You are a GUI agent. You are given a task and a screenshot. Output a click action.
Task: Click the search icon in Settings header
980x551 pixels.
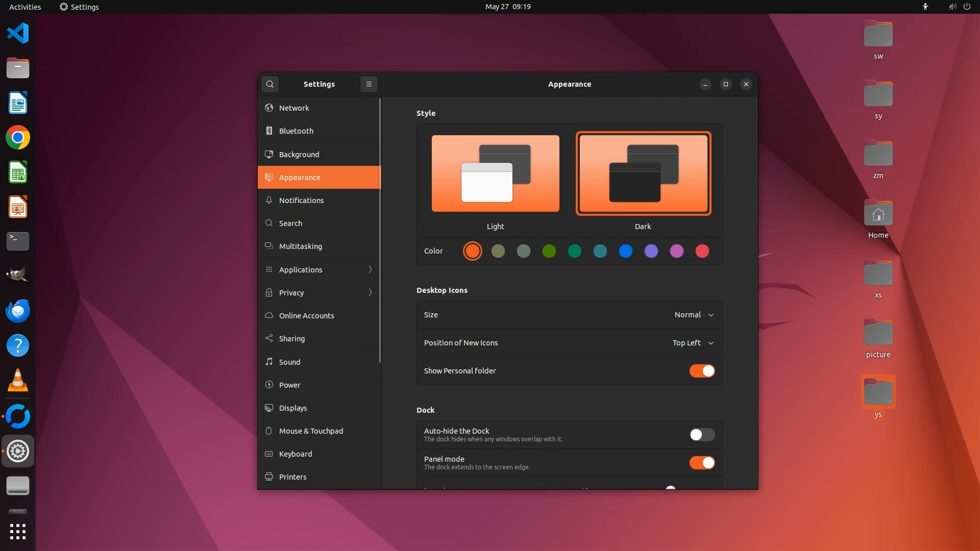[270, 84]
